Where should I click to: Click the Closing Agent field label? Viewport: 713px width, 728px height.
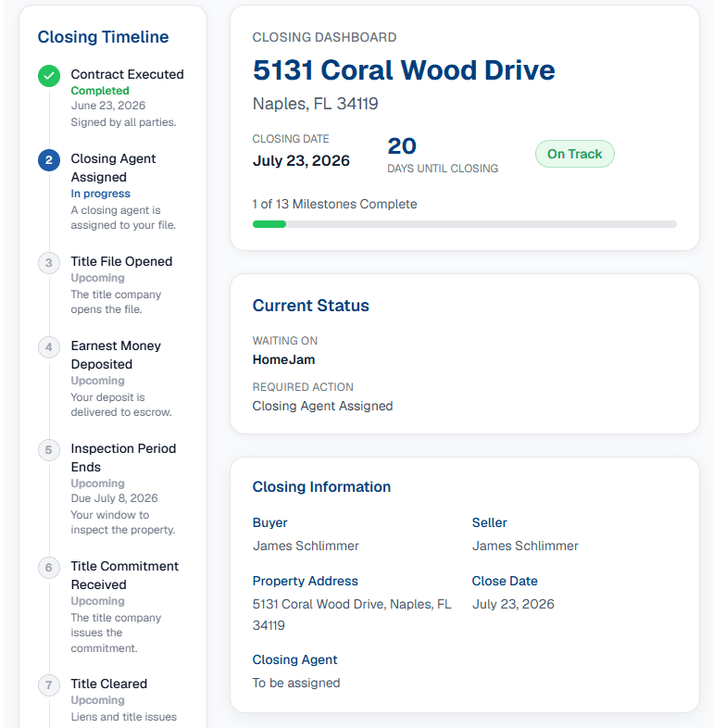(294, 659)
